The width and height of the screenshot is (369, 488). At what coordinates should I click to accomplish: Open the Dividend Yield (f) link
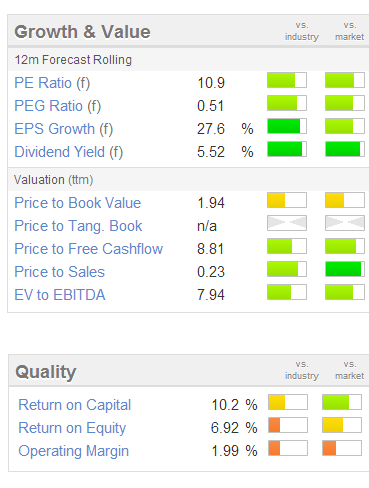click(68, 152)
